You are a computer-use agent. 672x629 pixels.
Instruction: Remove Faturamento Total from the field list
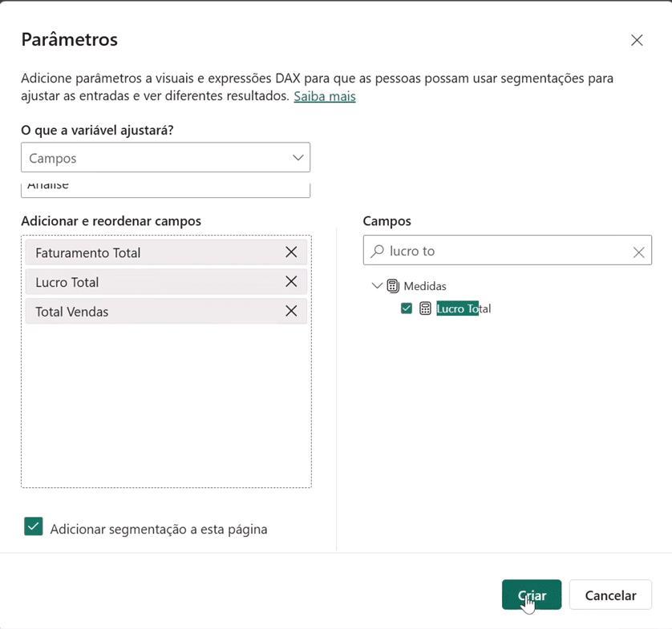(x=291, y=252)
